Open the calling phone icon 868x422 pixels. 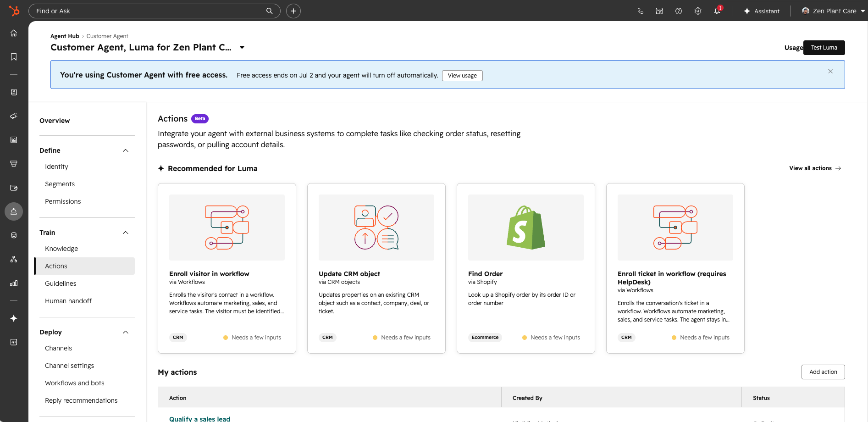pyautogui.click(x=641, y=11)
